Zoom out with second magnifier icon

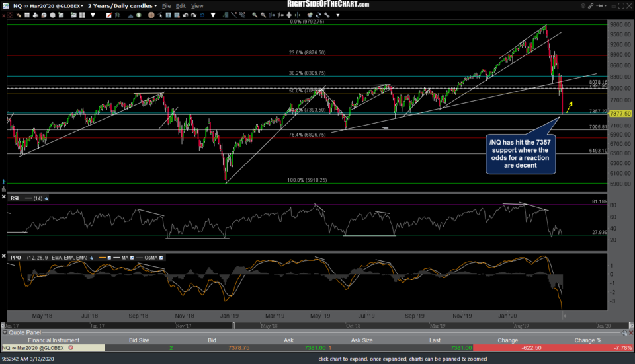(x=263, y=15)
